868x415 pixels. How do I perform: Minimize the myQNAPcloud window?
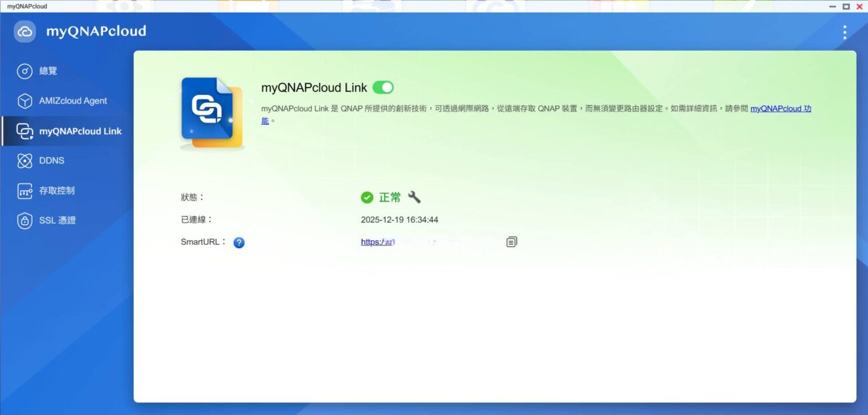click(x=833, y=6)
